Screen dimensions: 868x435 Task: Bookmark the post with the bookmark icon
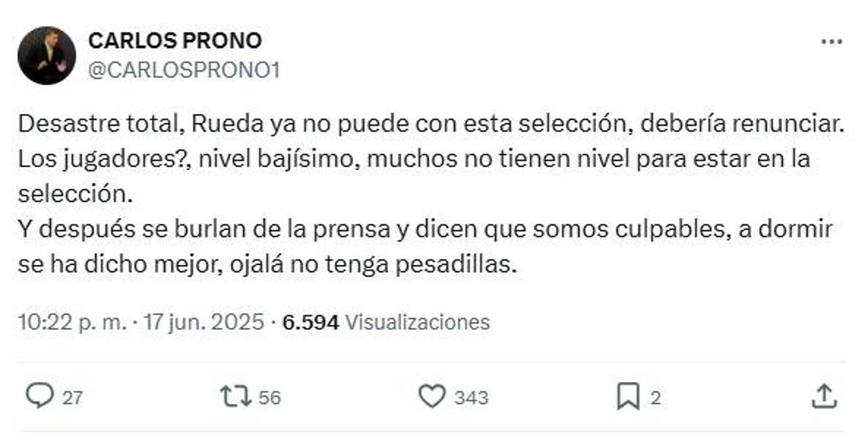click(x=628, y=396)
